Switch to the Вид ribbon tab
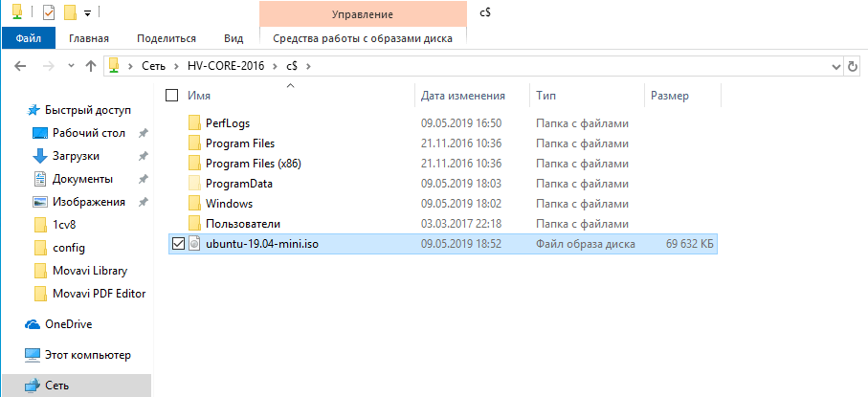Screen dimensions: 868x397 click(x=234, y=38)
